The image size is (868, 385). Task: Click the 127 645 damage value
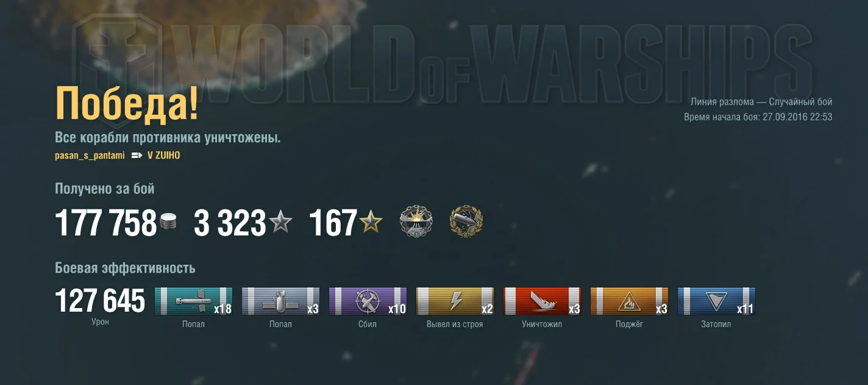pos(100,301)
